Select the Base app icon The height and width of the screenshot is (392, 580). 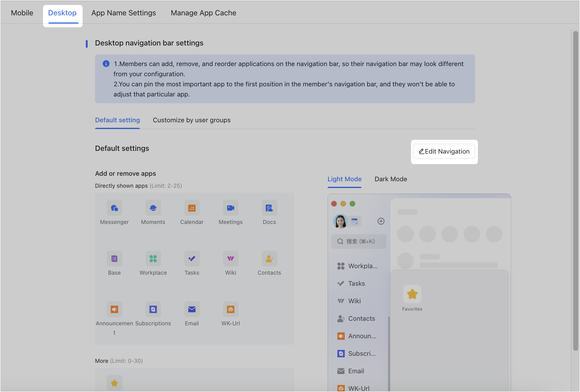tap(114, 259)
